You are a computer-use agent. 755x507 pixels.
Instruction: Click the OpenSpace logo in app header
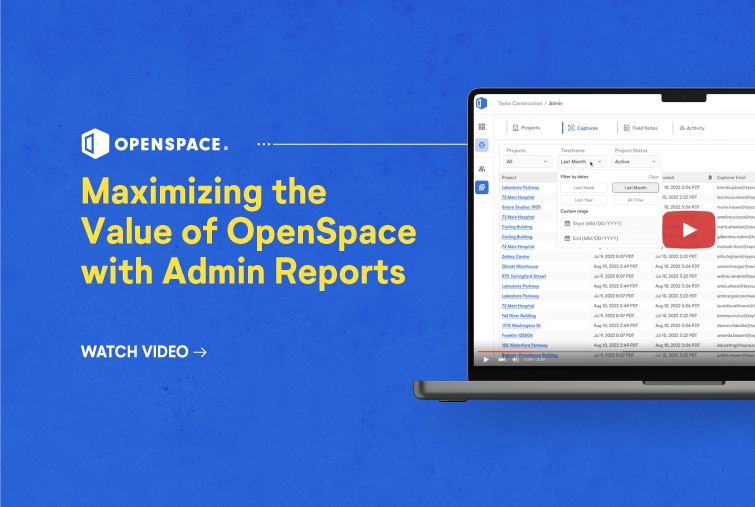(x=481, y=103)
